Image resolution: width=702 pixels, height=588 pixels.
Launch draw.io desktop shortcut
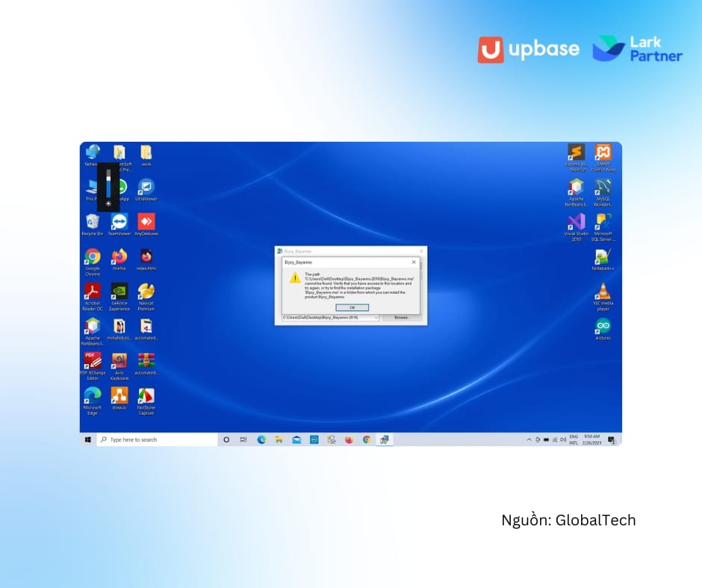pyautogui.click(x=119, y=398)
